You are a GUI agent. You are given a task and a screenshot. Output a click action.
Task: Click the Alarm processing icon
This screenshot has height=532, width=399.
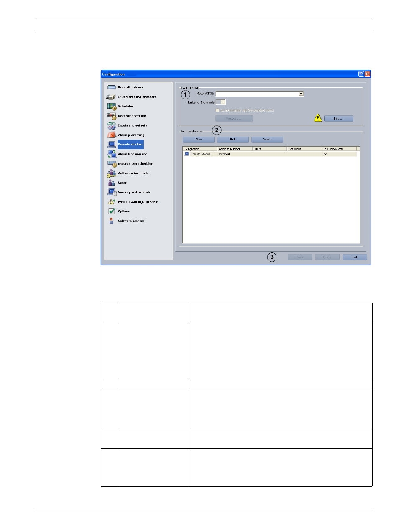(111, 135)
